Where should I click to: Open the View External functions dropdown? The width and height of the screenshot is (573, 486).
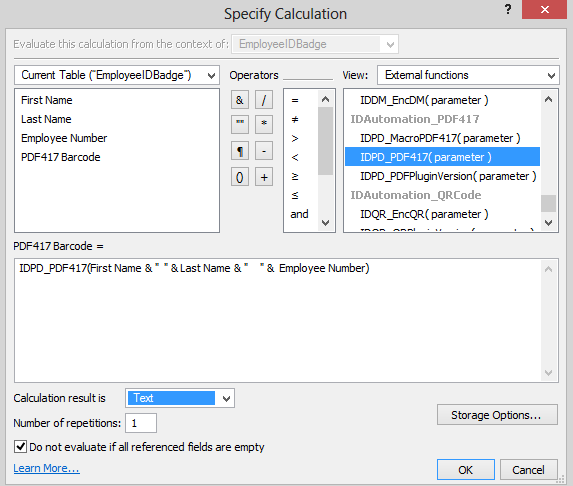(x=468, y=75)
